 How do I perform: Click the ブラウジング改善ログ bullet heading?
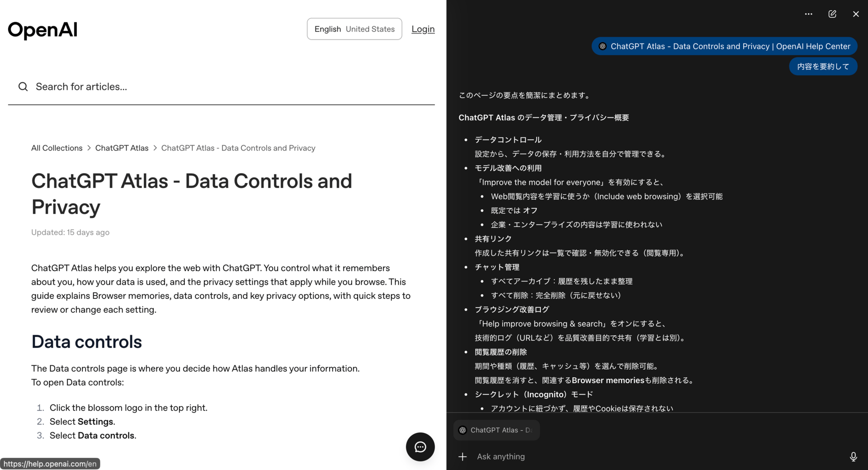[x=512, y=310]
